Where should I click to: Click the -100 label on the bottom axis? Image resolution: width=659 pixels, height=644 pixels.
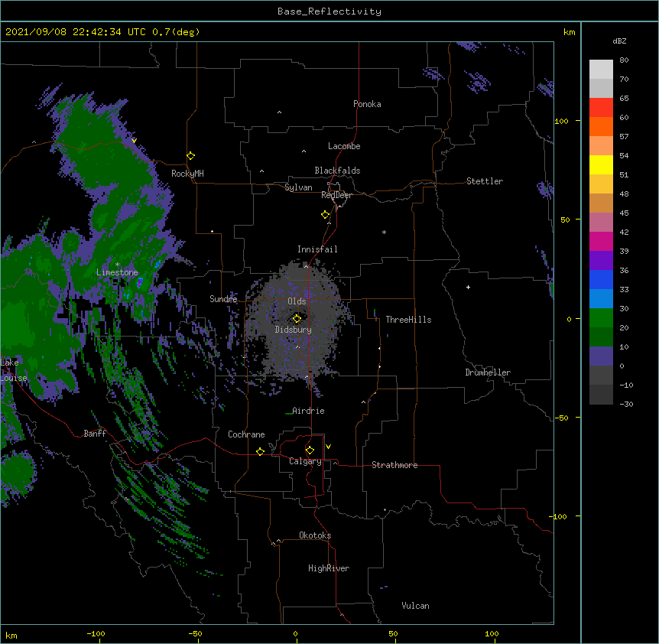[96, 633]
